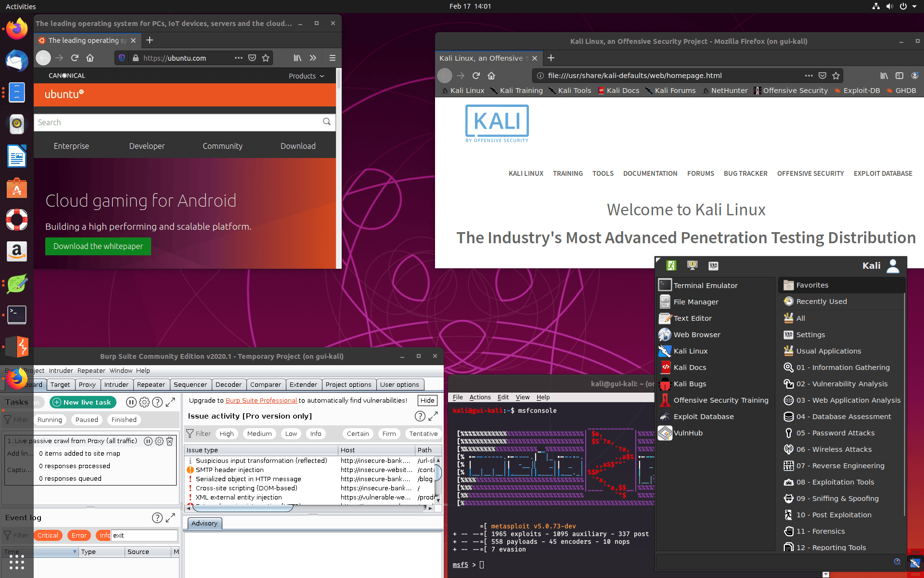Click the Burp Suite Professional upgrade link

point(261,400)
